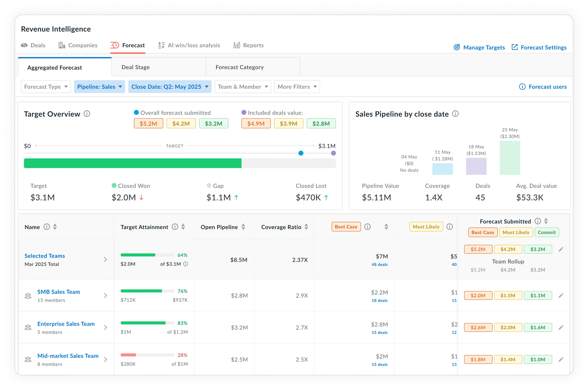Click info icon beside Sales Pipeline by close date
The height and width of the screenshot is (390, 588).
(456, 114)
